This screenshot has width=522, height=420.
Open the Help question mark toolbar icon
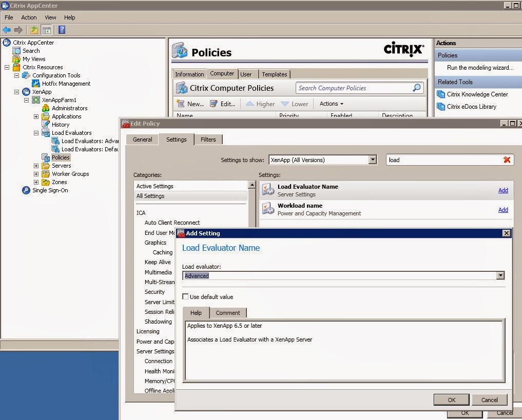[62, 30]
